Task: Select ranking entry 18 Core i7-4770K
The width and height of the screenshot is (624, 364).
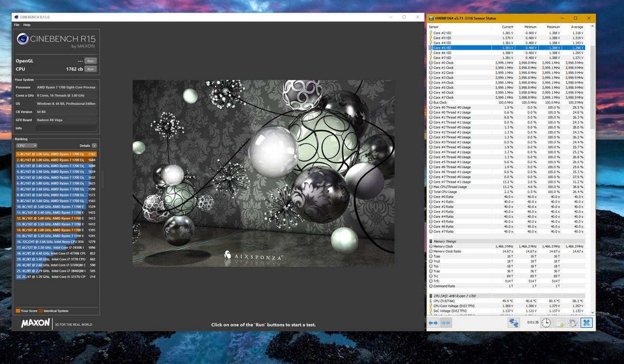Action: coord(56,253)
